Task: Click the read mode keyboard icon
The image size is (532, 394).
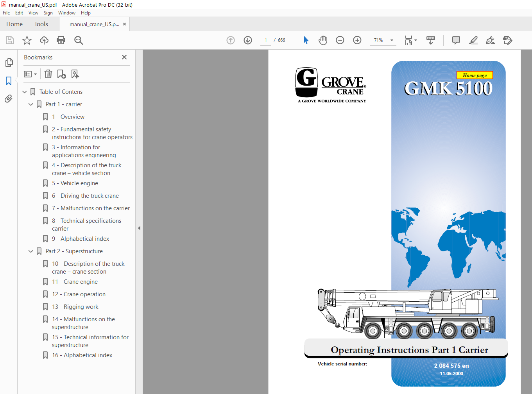Action: 431,40
